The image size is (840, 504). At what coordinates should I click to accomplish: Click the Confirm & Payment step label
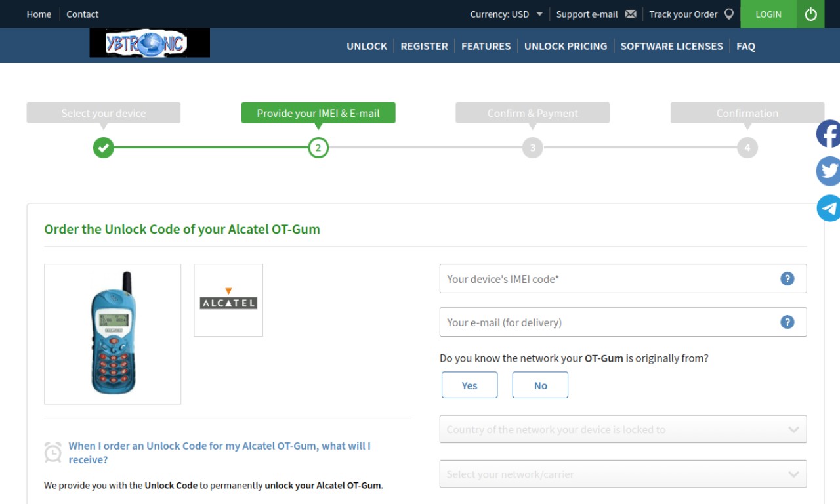(533, 113)
